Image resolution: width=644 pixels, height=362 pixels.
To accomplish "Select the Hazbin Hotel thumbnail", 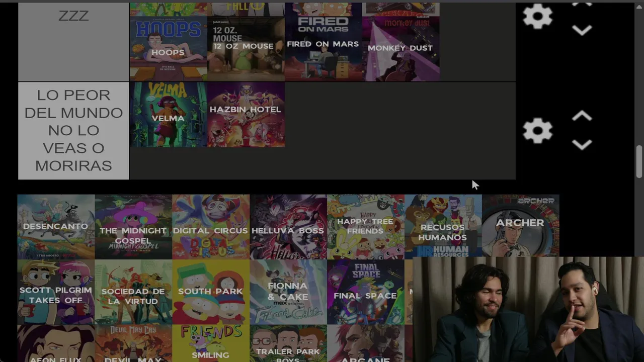I will (246, 115).
